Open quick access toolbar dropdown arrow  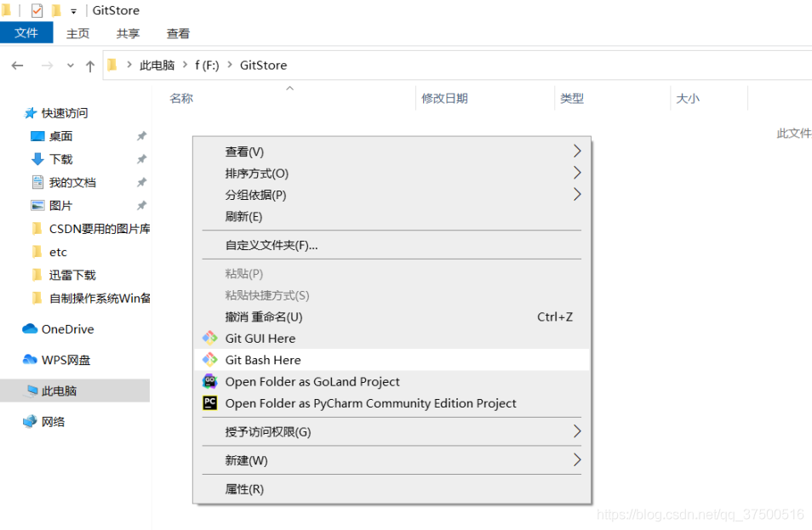point(73,11)
